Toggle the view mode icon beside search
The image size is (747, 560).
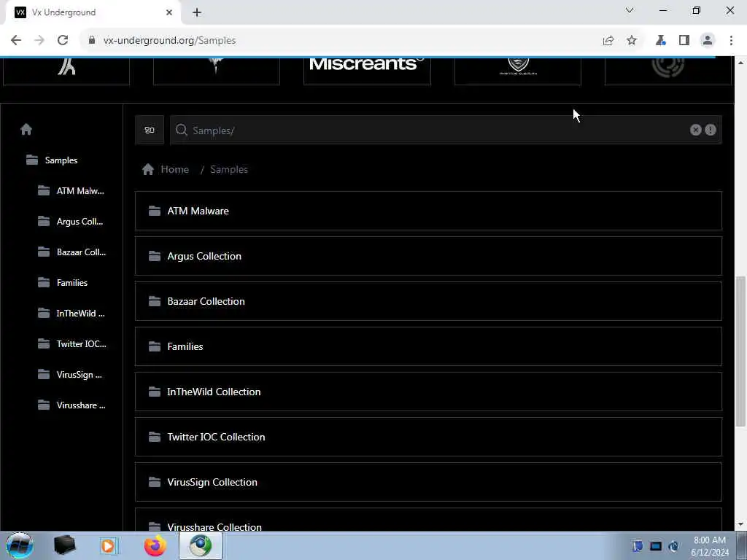[x=150, y=130]
